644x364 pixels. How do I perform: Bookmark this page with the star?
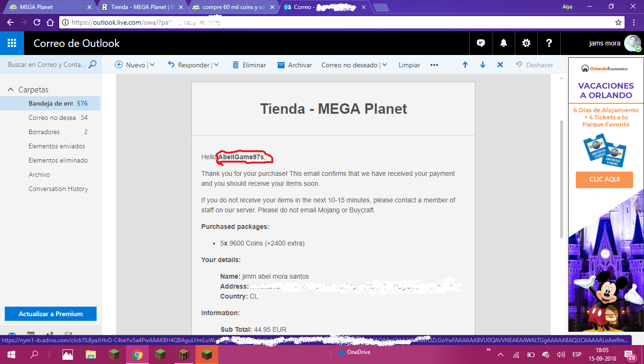[x=618, y=22]
